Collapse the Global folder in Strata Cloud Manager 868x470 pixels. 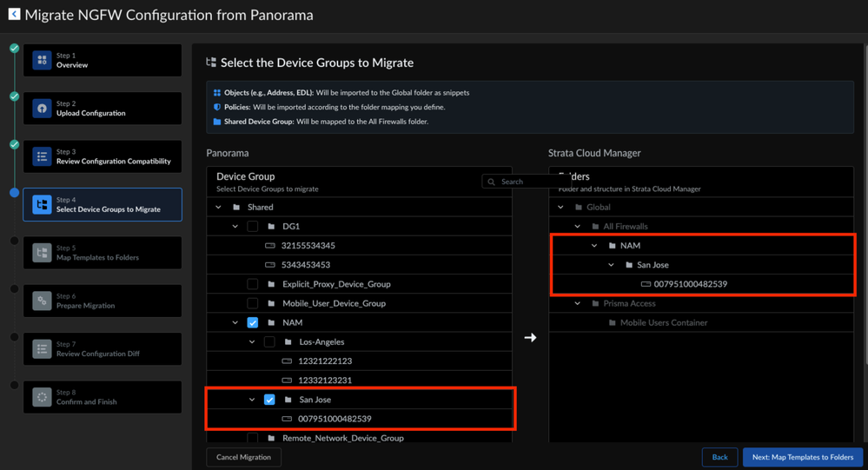point(560,207)
